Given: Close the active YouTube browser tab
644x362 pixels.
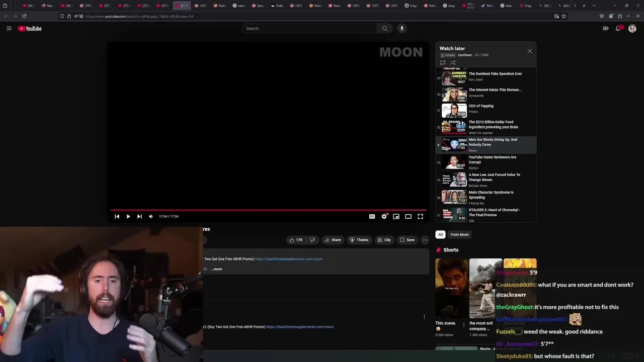Looking at the screenshot, I should (x=187, y=6).
